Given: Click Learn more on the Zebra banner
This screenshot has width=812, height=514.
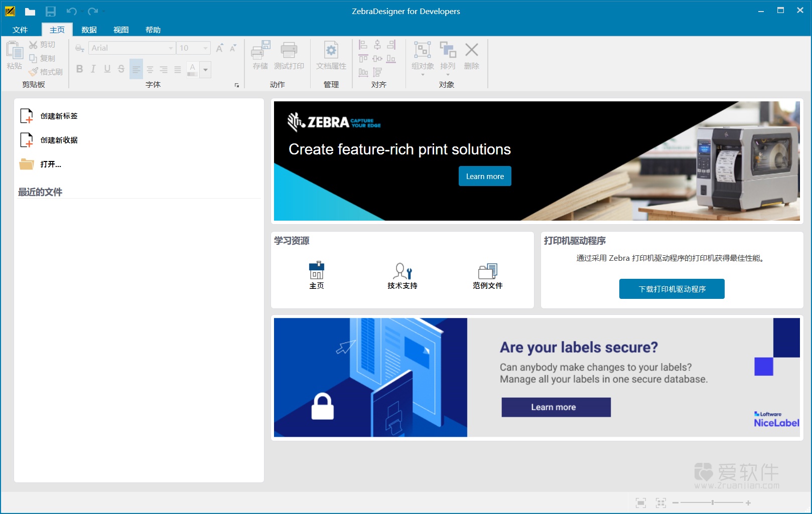Looking at the screenshot, I should click(484, 176).
